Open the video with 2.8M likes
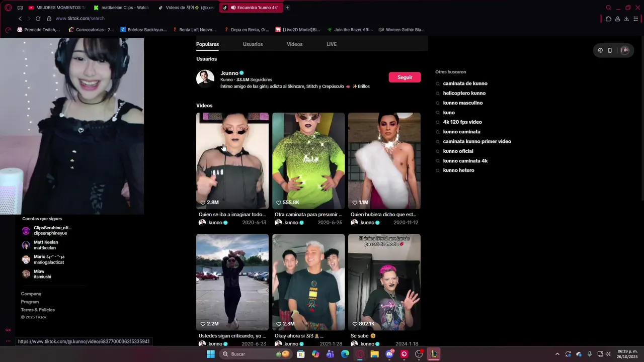This screenshot has width=644, height=362. [232, 160]
